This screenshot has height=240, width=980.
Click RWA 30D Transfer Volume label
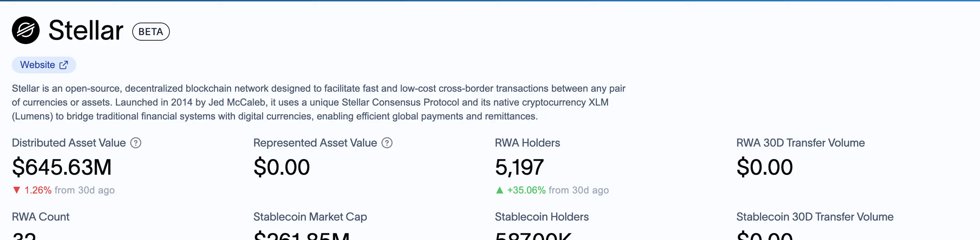tap(800, 143)
